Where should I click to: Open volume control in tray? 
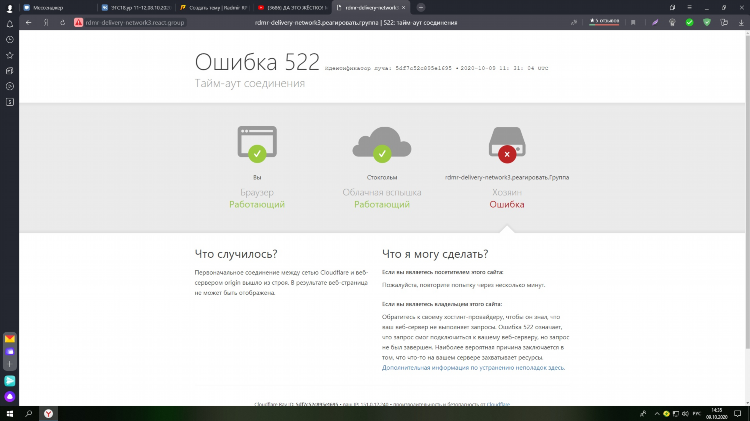(685, 414)
